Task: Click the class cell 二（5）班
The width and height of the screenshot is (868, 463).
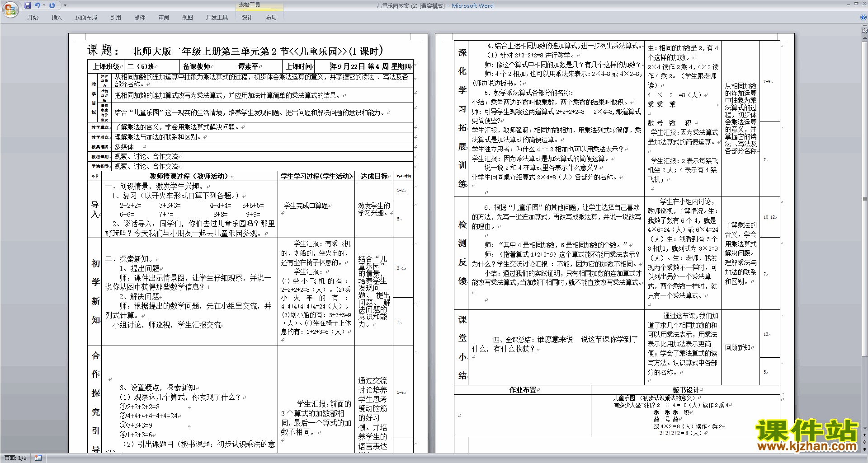Action: (x=143, y=66)
